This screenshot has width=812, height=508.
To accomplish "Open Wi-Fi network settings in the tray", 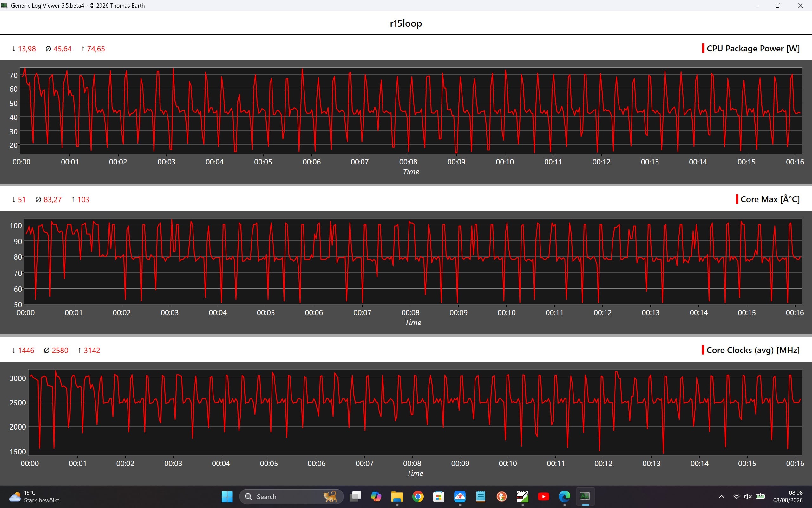I will pos(737,497).
